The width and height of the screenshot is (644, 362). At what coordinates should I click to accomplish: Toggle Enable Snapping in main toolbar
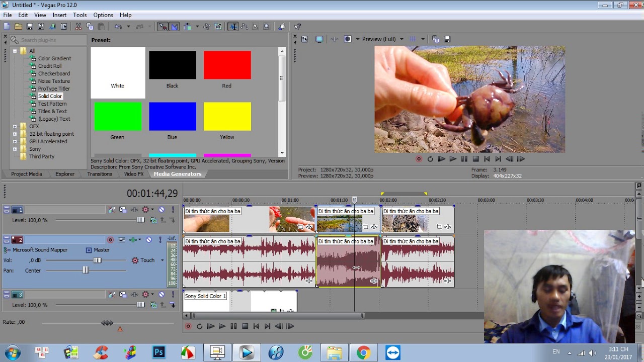[163, 27]
